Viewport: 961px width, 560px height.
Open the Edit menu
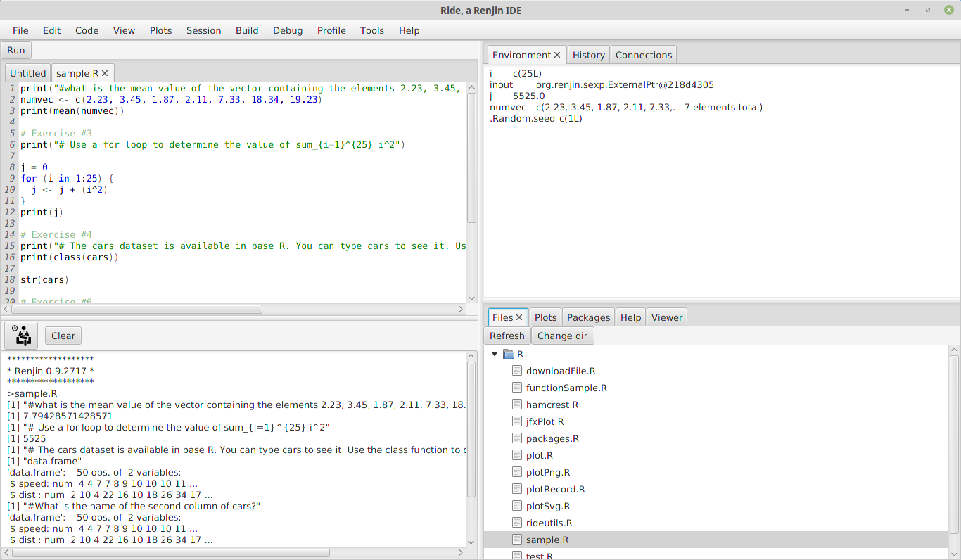(51, 30)
